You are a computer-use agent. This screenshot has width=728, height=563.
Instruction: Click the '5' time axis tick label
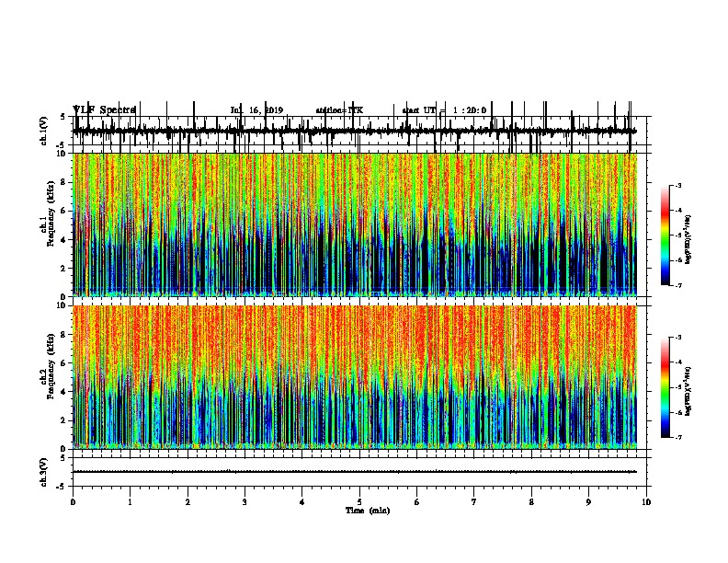click(359, 502)
